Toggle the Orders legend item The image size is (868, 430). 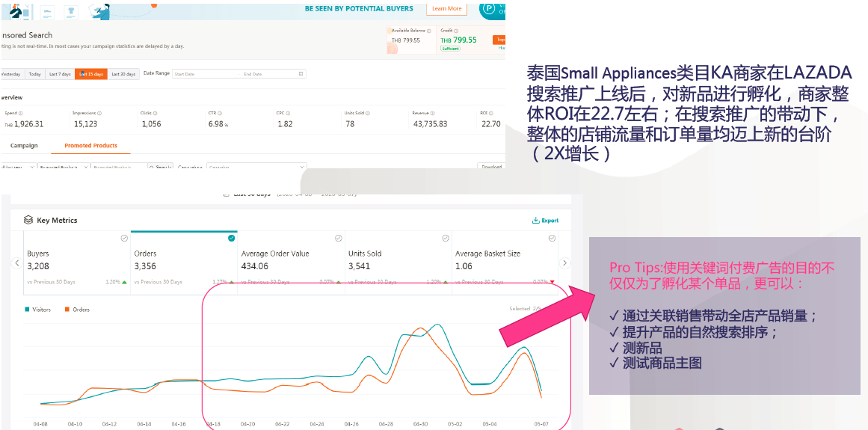pos(77,310)
